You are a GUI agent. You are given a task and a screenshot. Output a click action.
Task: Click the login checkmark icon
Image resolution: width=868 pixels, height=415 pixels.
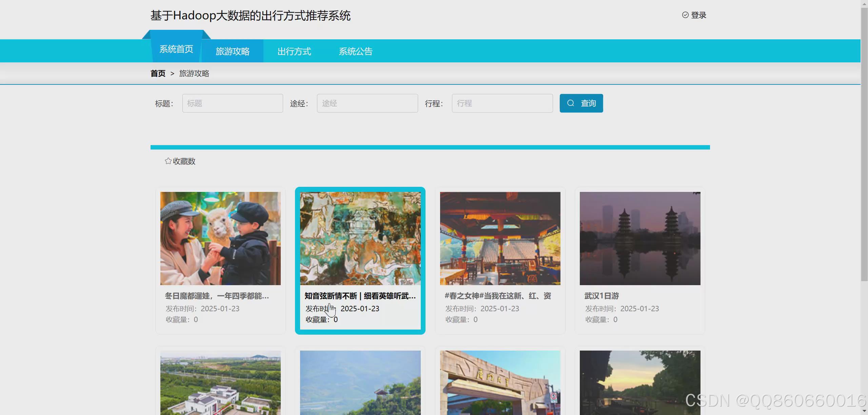click(x=685, y=15)
